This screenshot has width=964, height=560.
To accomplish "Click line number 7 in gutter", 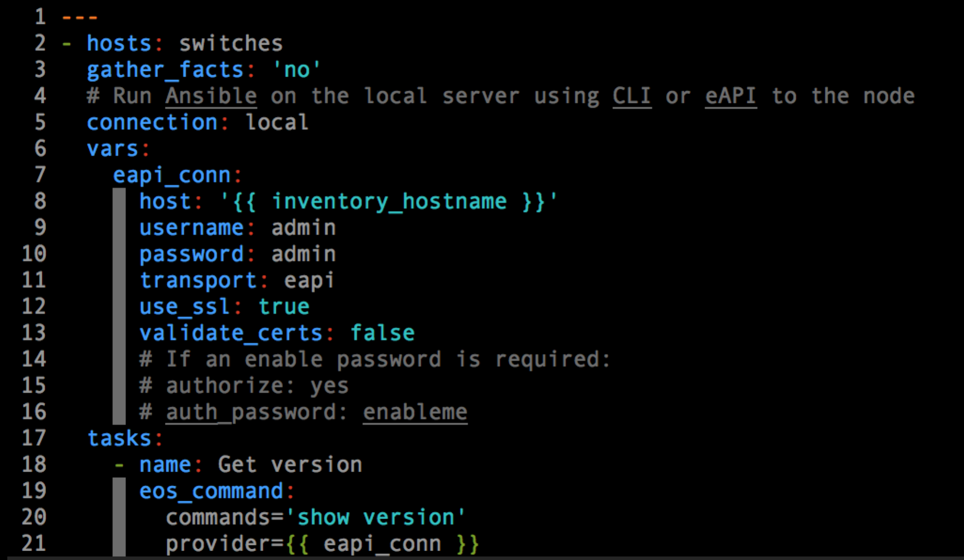I will pyautogui.click(x=40, y=175).
